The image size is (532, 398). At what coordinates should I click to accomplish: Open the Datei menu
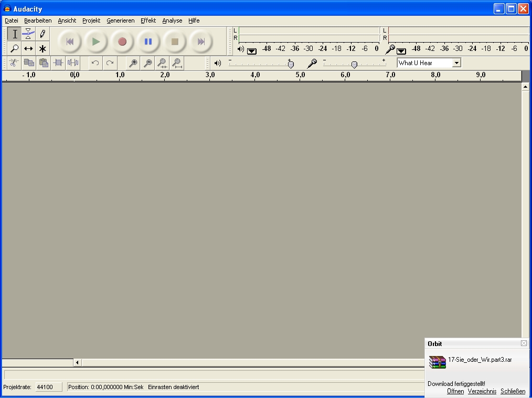tap(12, 20)
